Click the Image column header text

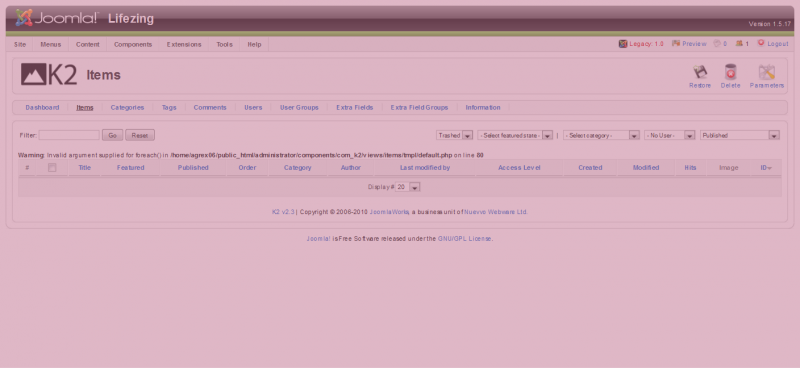(729, 168)
